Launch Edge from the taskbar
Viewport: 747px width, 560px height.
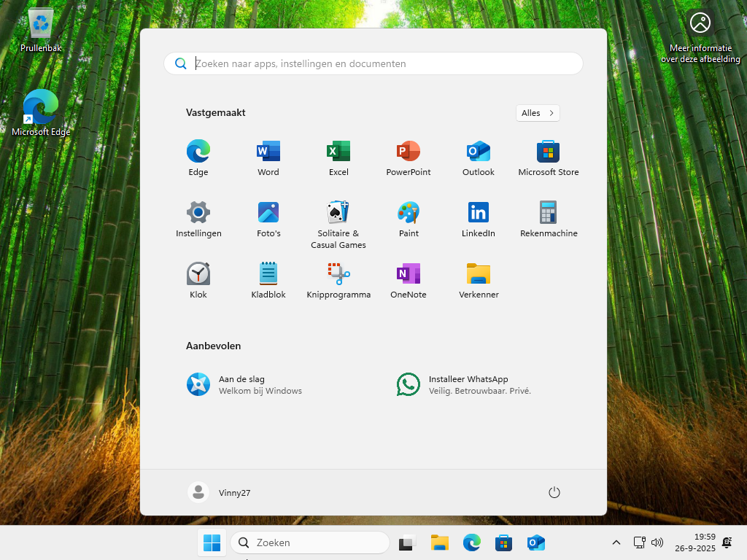point(472,542)
